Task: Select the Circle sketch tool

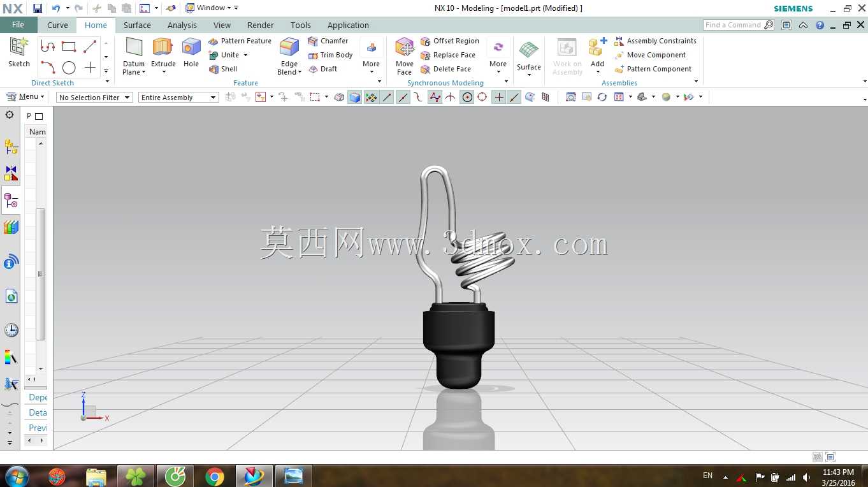Action: (69, 68)
